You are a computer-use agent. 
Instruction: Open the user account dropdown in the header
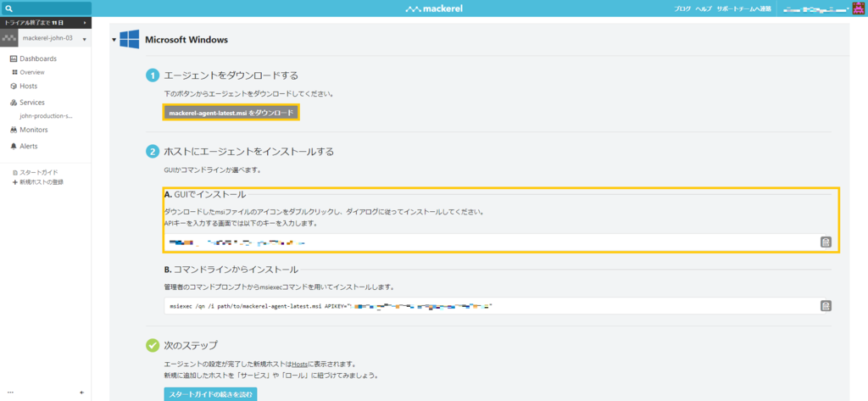pos(816,9)
